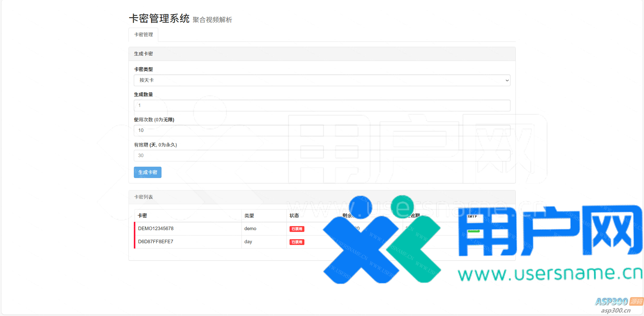Click the green button in demo row
Screen dimensions: 644x316
coord(473,231)
